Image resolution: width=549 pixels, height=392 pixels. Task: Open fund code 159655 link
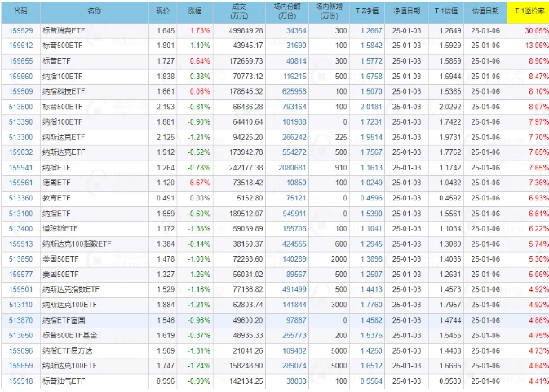click(20, 61)
